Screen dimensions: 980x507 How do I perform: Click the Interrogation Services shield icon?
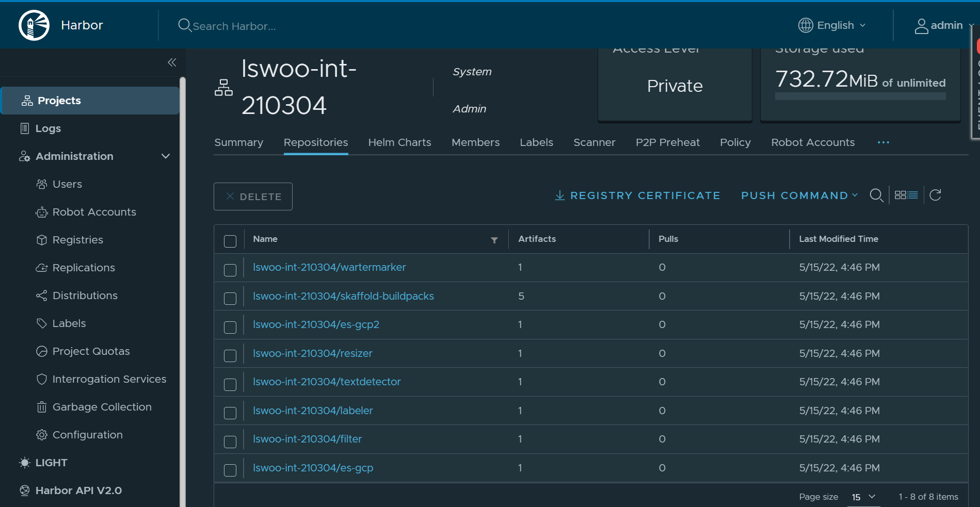42,379
